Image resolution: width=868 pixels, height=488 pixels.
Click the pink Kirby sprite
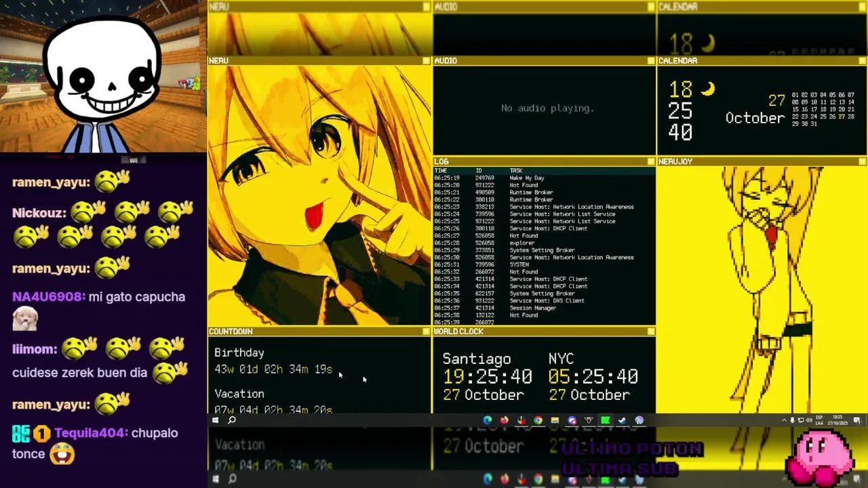point(819,458)
